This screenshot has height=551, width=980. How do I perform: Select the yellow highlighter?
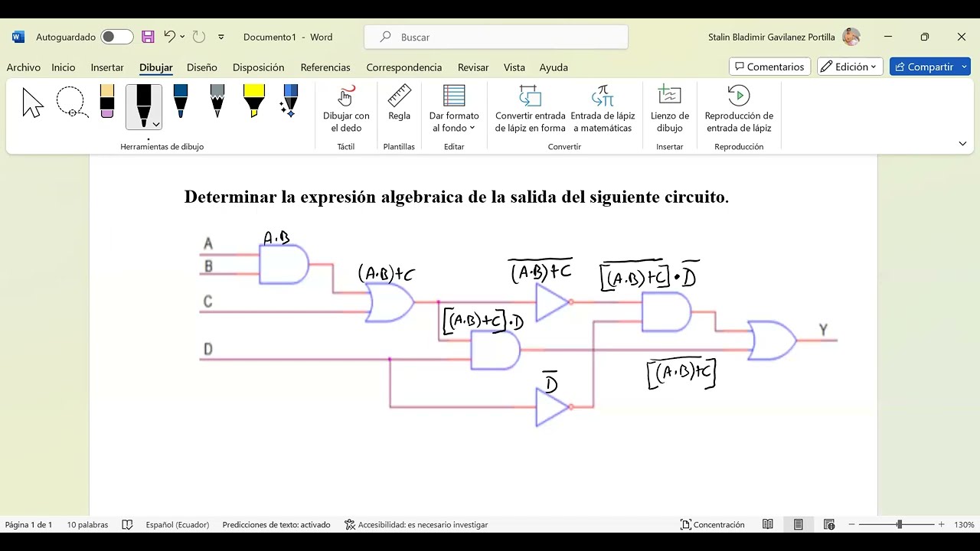[x=253, y=102]
